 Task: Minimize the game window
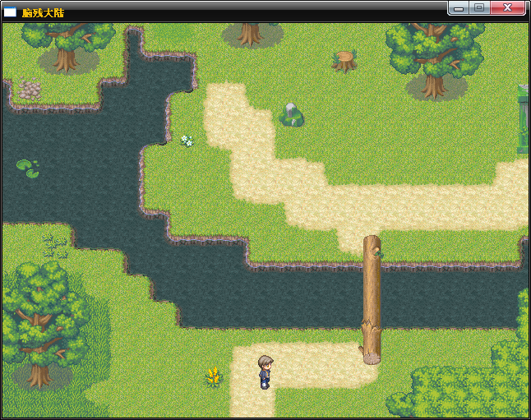pos(459,7)
